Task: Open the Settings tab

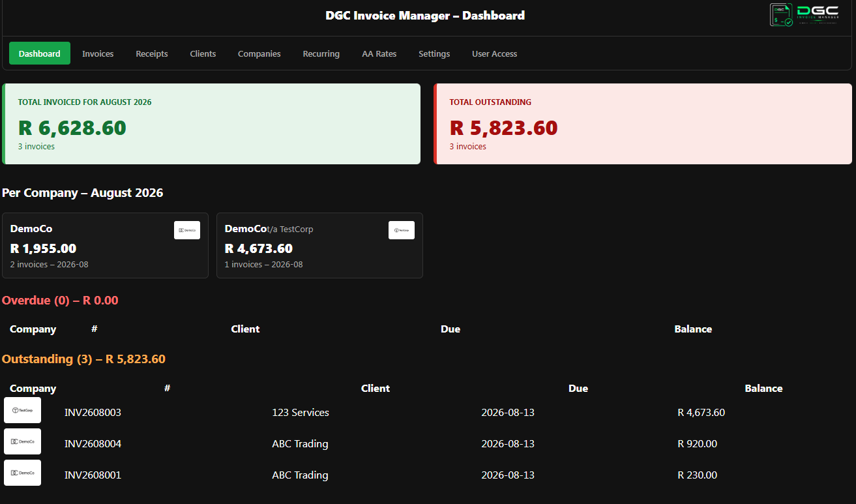Action: pyautogui.click(x=434, y=53)
